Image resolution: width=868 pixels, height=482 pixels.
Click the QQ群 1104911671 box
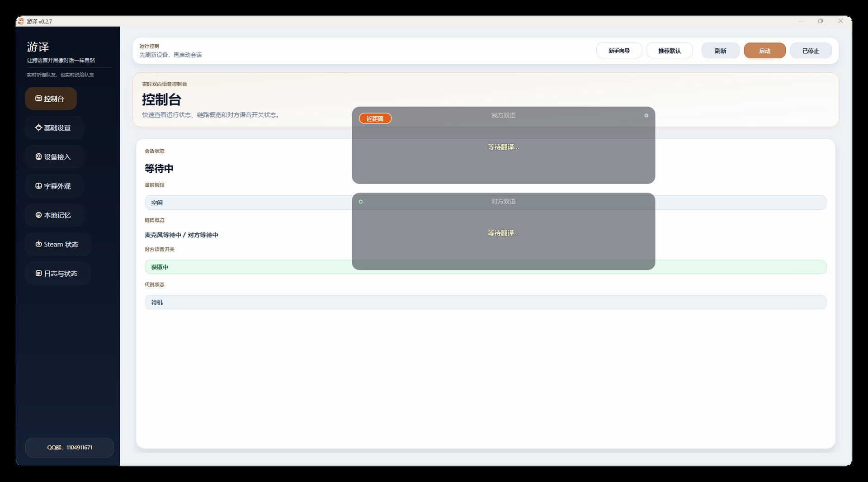click(70, 447)
